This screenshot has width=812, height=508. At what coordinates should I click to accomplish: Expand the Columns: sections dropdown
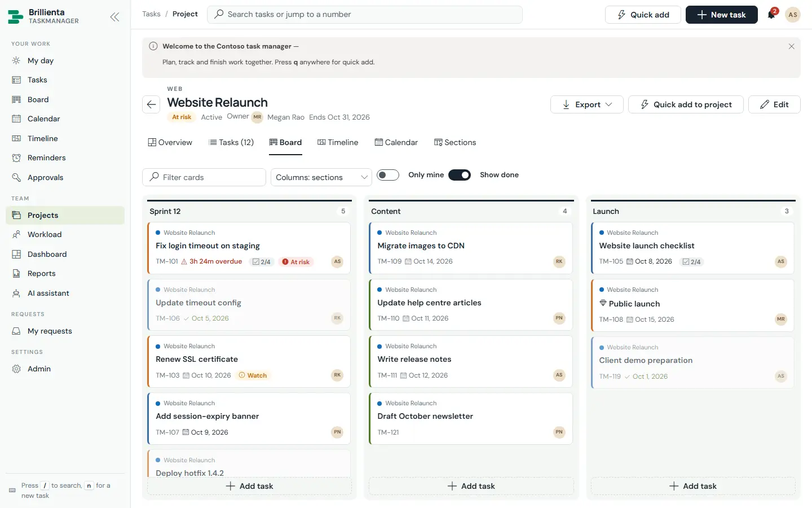[321, 177]
